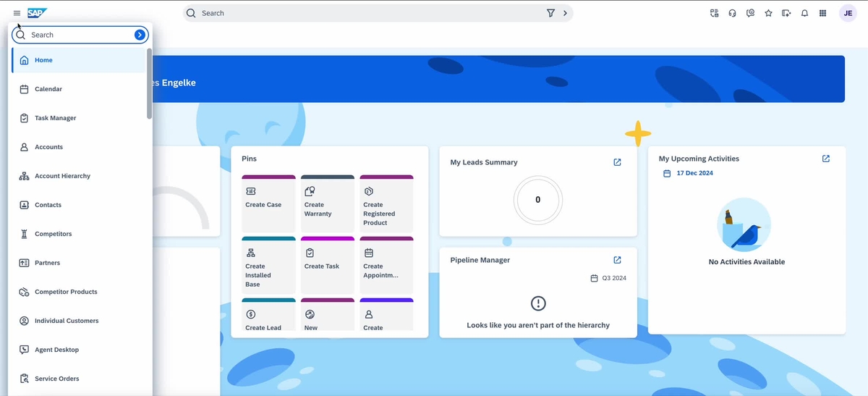Open Account Hierarchy from navigation menu
The height and width of the screenshot is (396, 868).
pyautogui.click(x=78, y=176)
